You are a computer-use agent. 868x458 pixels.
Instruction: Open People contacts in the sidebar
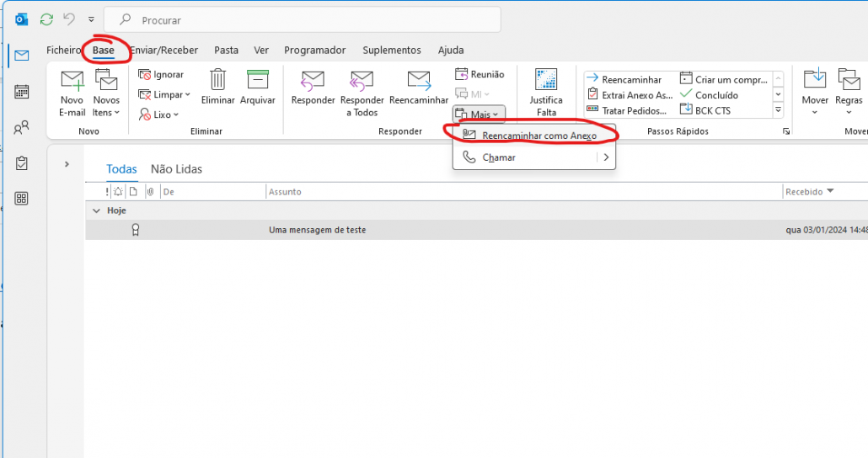[x=22, y=128]
